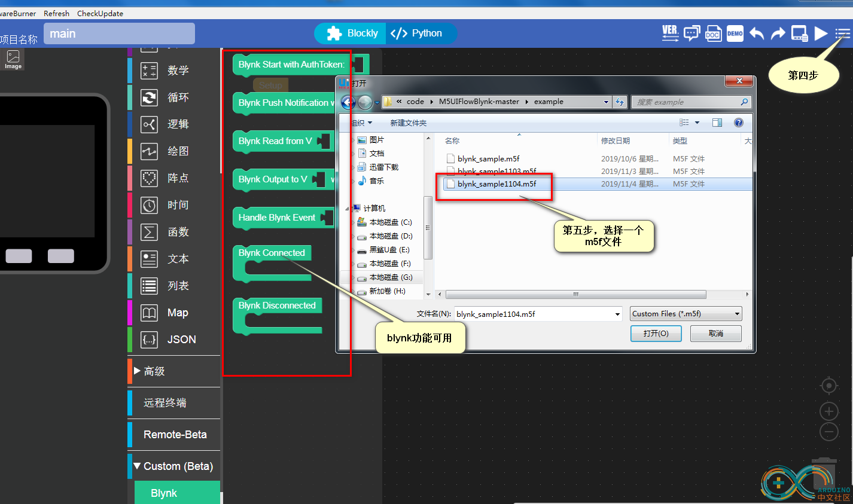Toggle preview pane icon in file dialog
This screenshot has width=853, height=504.
pos(717,123)
